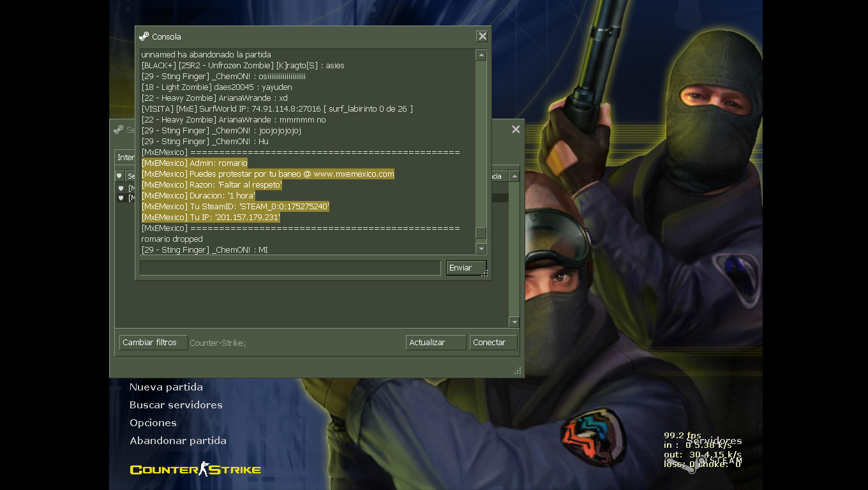Image resolution: width=868 pixels, height=490 pixels.
Task: Close the server browser window behind the console
Action: (516, 129)
